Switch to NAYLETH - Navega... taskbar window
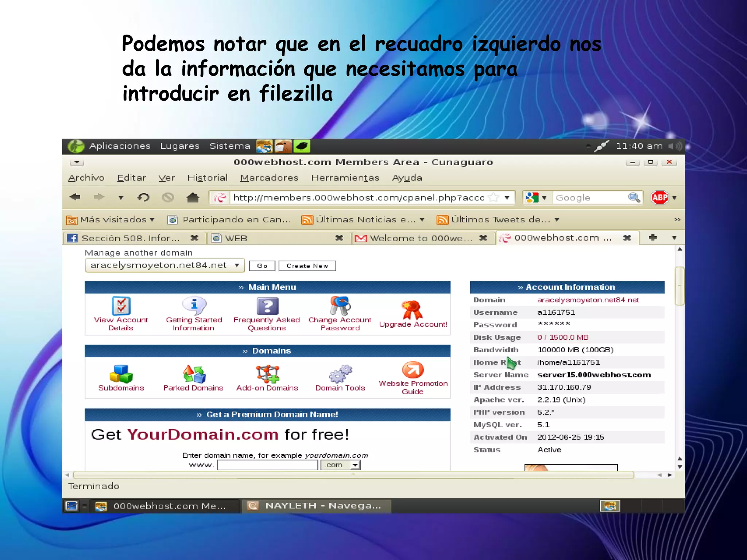The height and width of the screenshot is (560, 747). [316, 506]
